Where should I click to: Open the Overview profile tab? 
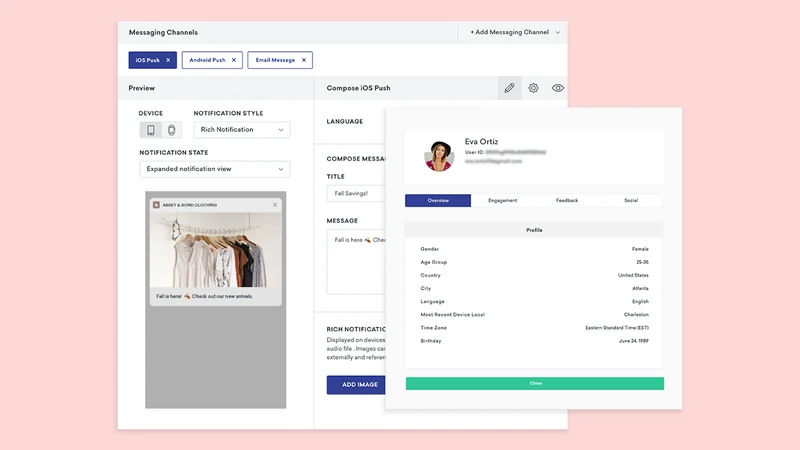[x=438, y=201]
